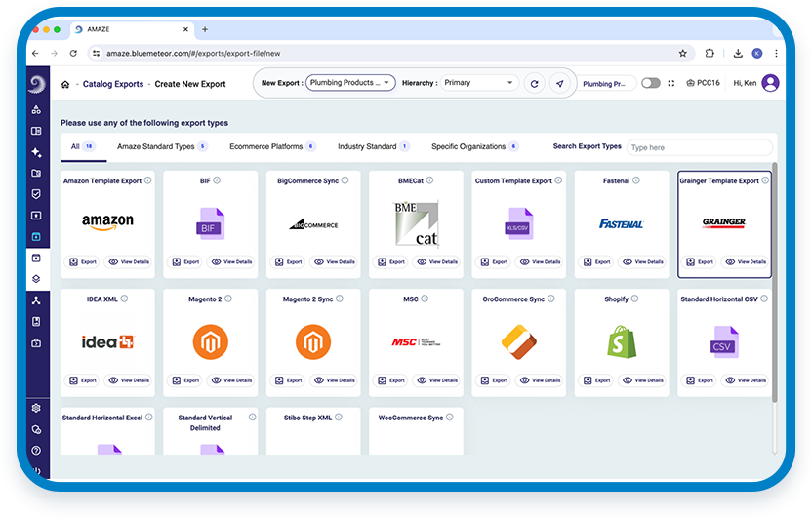Click the BMEcat logo thumbnail
812x518 pixels.
tap(417, 223)
